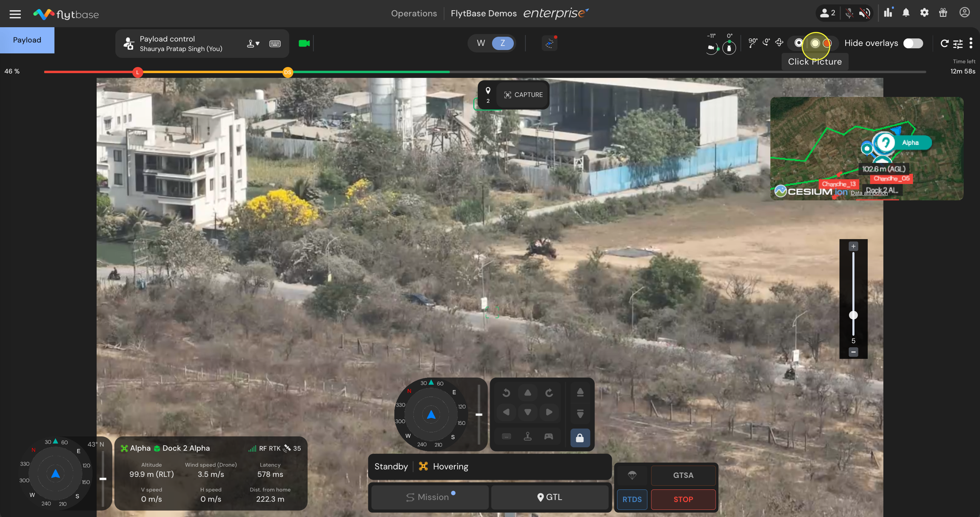The height and width of the screenshot is (517, 980).
Task: Select the Payload tab
Action: pos(27,40)
